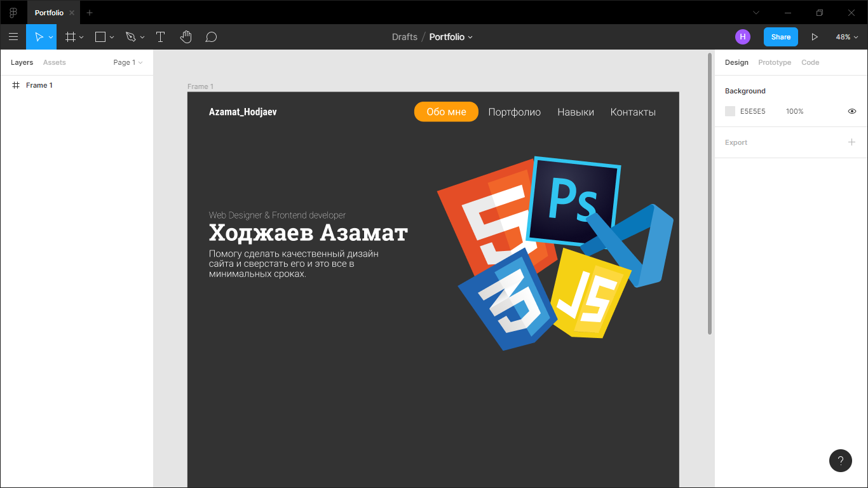Open the hamburger main menu
The image size is (868, 488).
13,37
